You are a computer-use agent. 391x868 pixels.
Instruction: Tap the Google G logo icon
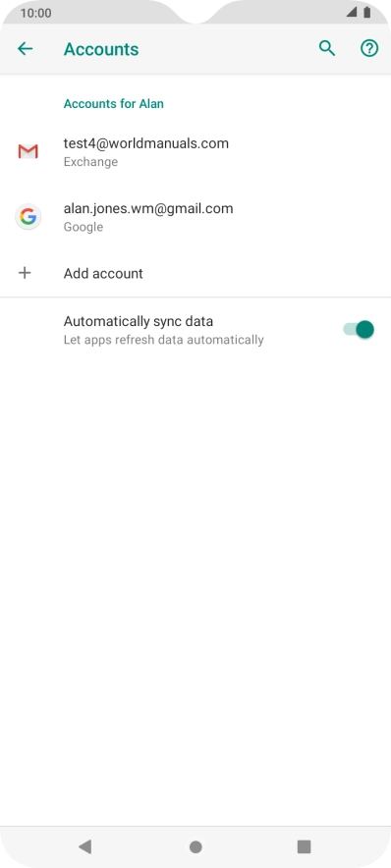tap(28, 216)
